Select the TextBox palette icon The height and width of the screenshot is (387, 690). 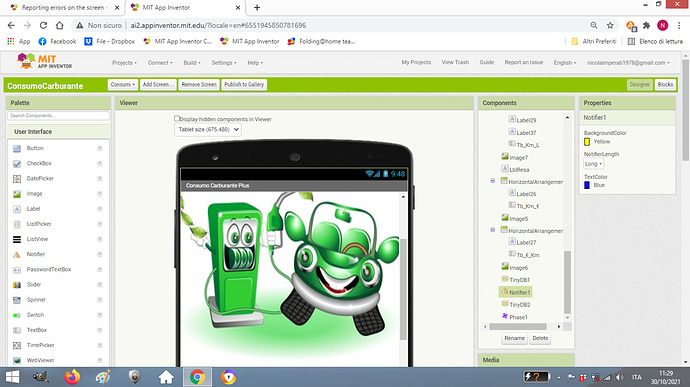[x=17, y=330]
